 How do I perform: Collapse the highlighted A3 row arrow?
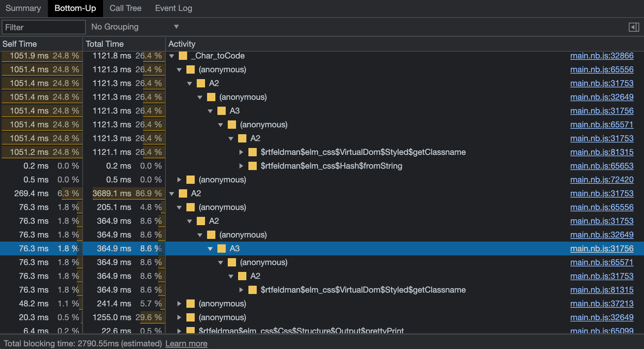[210, 249]
